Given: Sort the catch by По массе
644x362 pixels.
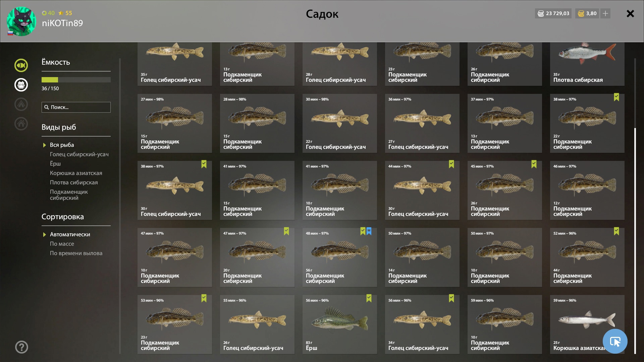Looking at the screenshot, I should pos(62,244).
